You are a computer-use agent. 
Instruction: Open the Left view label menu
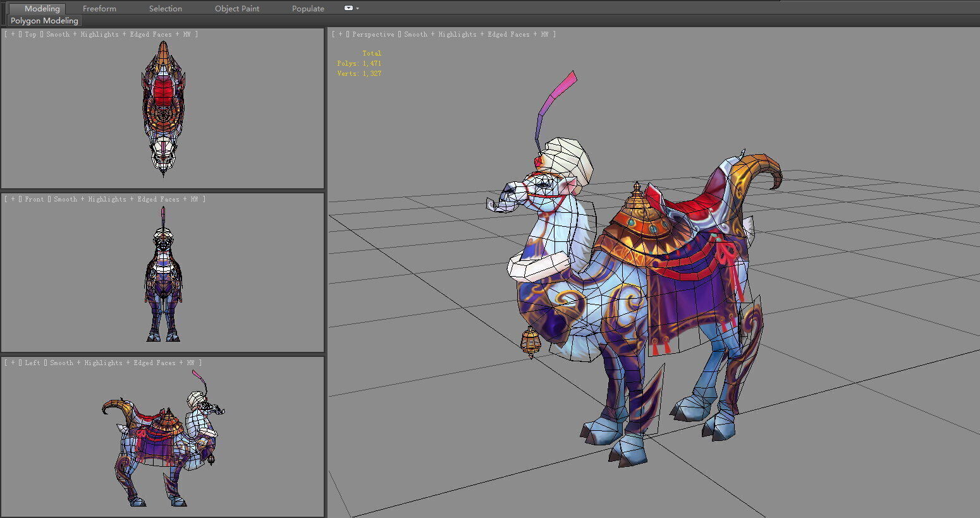(32, 363)
